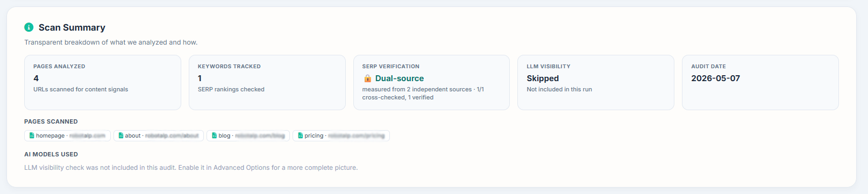
Task: Click the Pages Scanned section label
Action: tap(51, 121)
